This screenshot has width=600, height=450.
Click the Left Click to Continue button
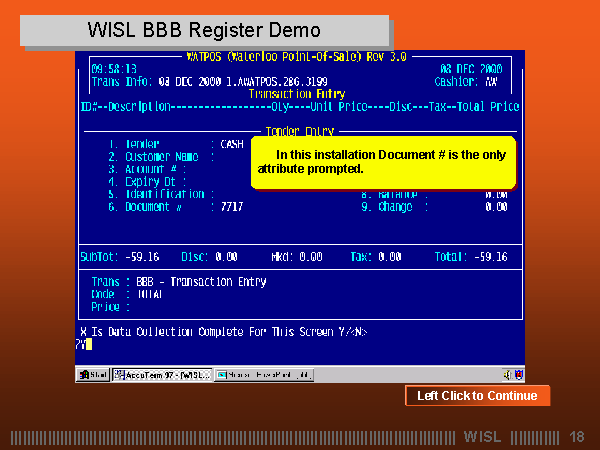coord(477,396)
